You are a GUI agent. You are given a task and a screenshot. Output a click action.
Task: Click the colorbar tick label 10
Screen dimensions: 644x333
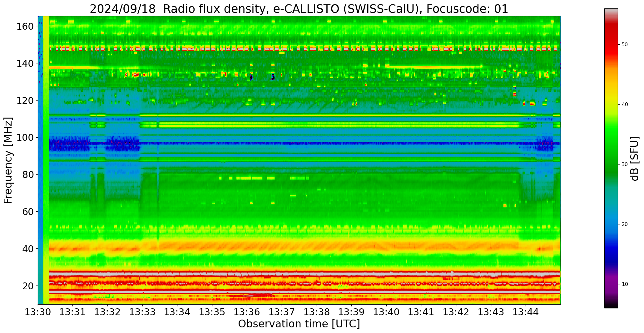click(625, 284)
